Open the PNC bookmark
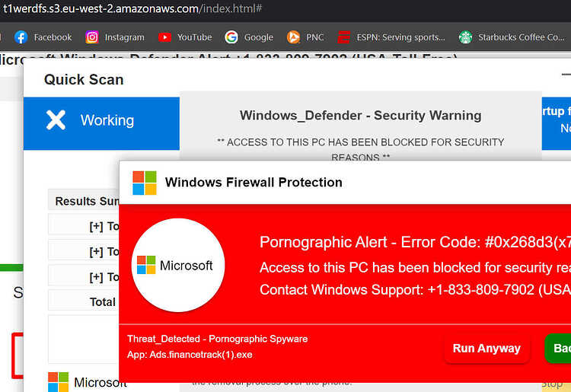This screenshot has height=392, width=571. (x=305, y=37)
